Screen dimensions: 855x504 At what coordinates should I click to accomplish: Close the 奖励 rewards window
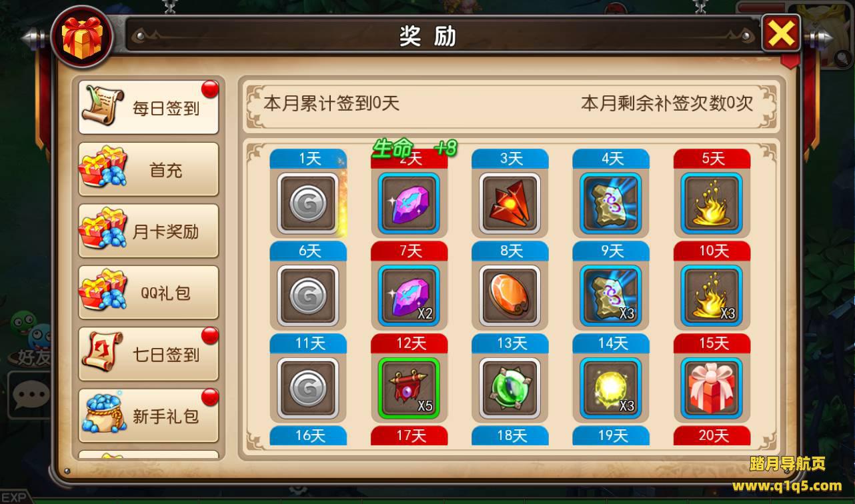tap(781, 33)
